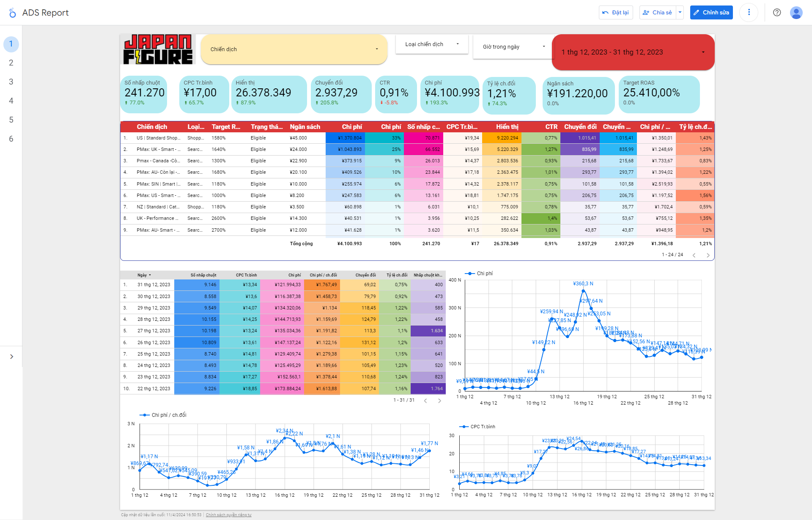Open the Giờ trong ngày dropdown
The height and width of the screenshot is (520, 812).
513,47
